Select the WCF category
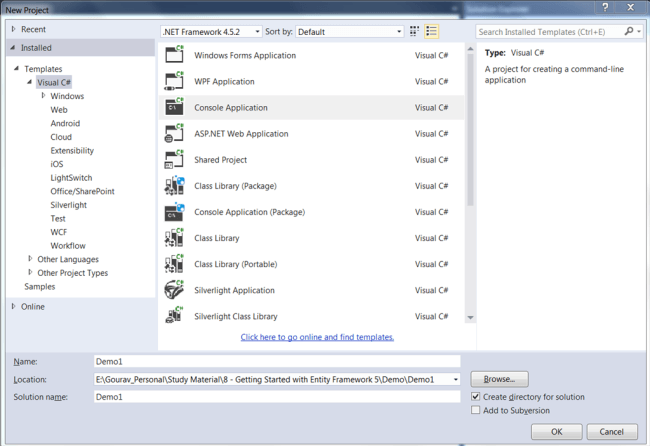Image resolution: width=650 pixels, height=446 pixels. (x=58, y=232)
